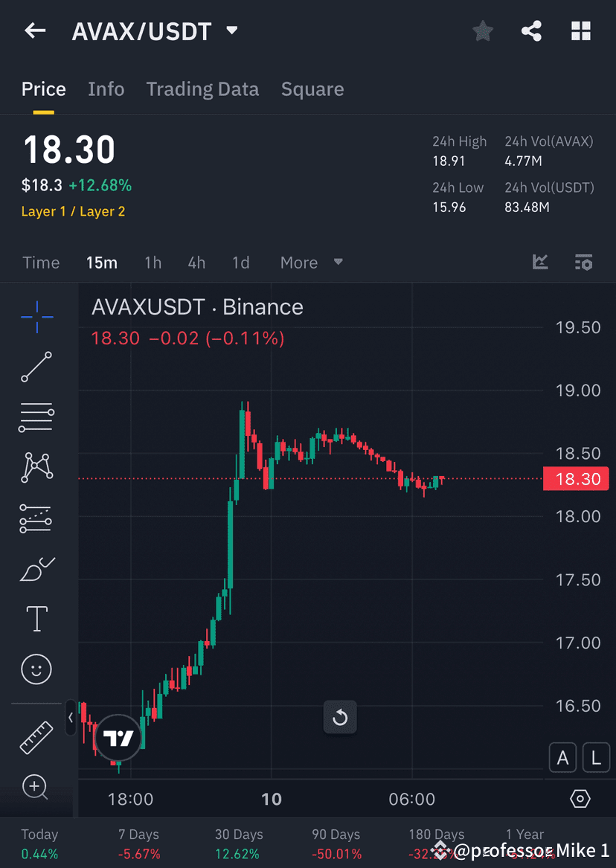Screen dimensions: 616x868
Task: Open the XABCD pattern tool
Action: pyautogui.click(x=36, y=467)
